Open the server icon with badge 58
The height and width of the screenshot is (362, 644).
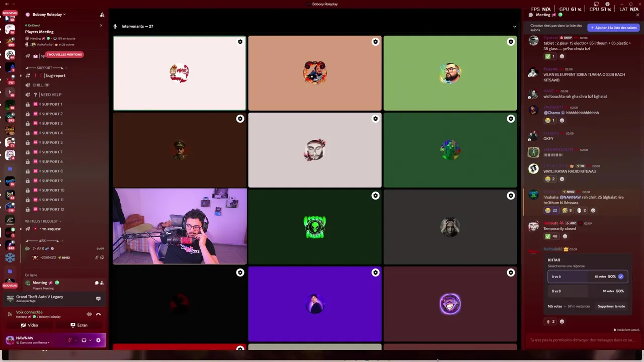point(10,17)
